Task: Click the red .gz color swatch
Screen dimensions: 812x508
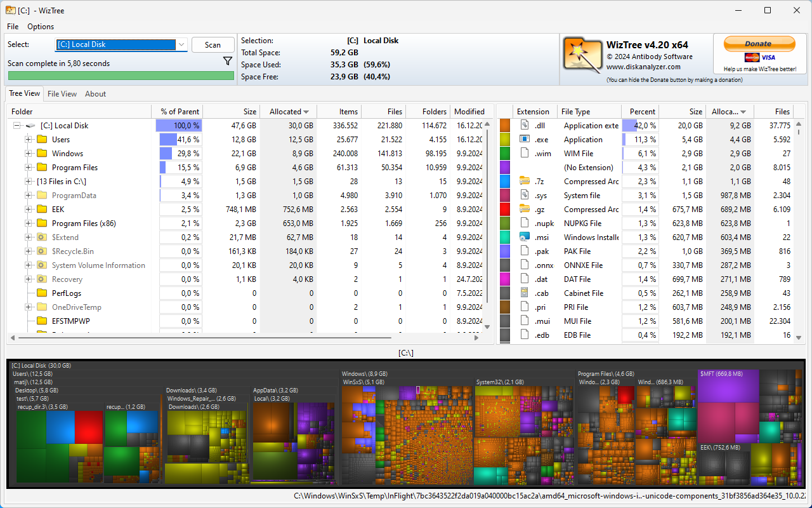Action: (505, 210)
